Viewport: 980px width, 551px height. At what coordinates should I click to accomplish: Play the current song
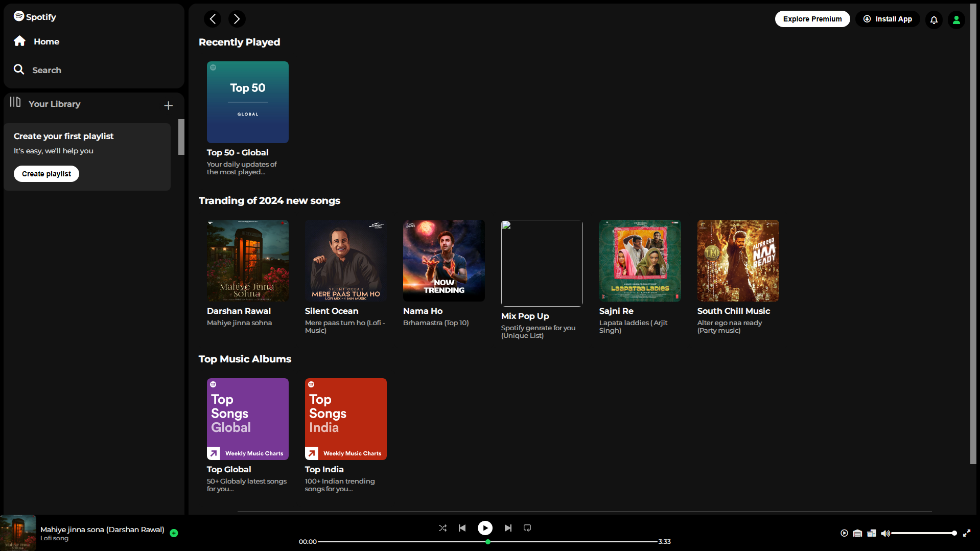(485, 528)
